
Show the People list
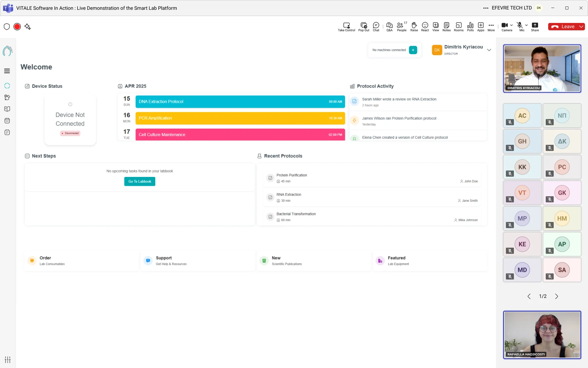402,27
